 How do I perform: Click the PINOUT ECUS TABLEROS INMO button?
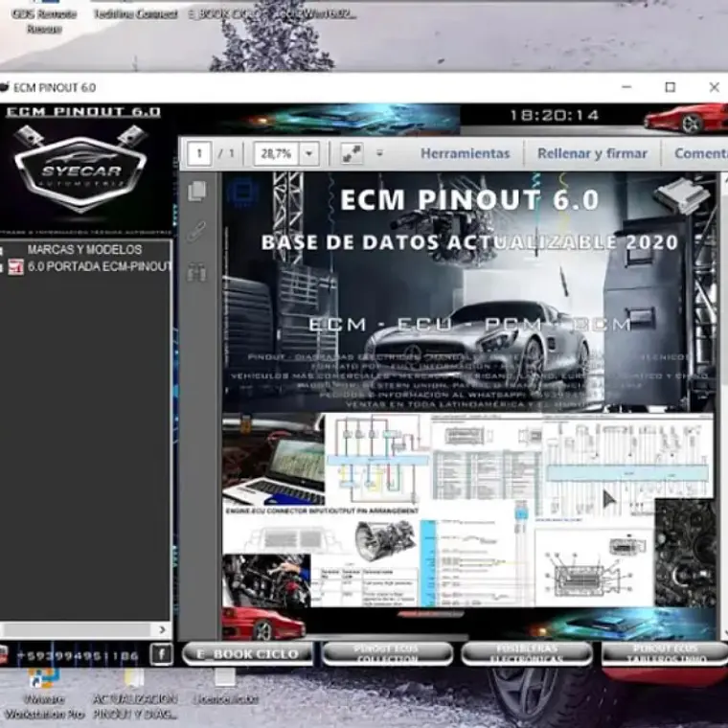click(665, 653)
